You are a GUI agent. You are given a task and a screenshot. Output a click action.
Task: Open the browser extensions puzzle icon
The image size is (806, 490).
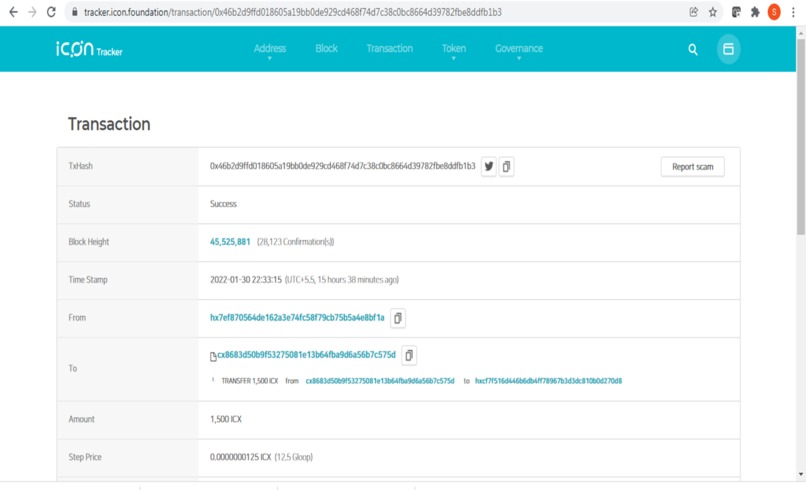click(x=755, y=12)
